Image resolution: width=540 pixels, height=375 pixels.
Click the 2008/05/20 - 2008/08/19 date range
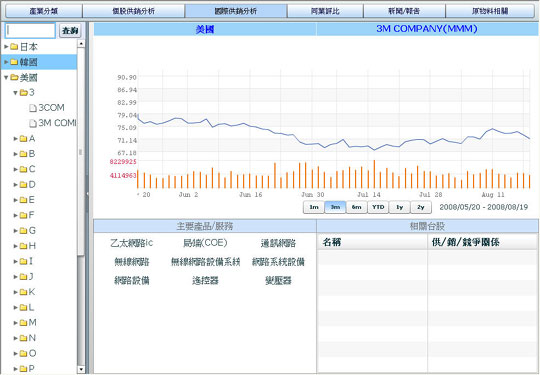click(x=484, y=207)
